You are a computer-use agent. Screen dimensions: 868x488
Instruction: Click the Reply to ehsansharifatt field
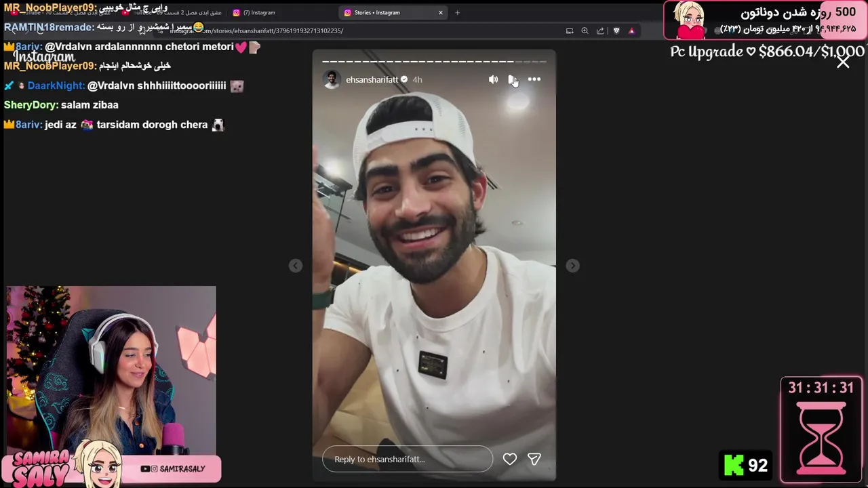point(408,459)
